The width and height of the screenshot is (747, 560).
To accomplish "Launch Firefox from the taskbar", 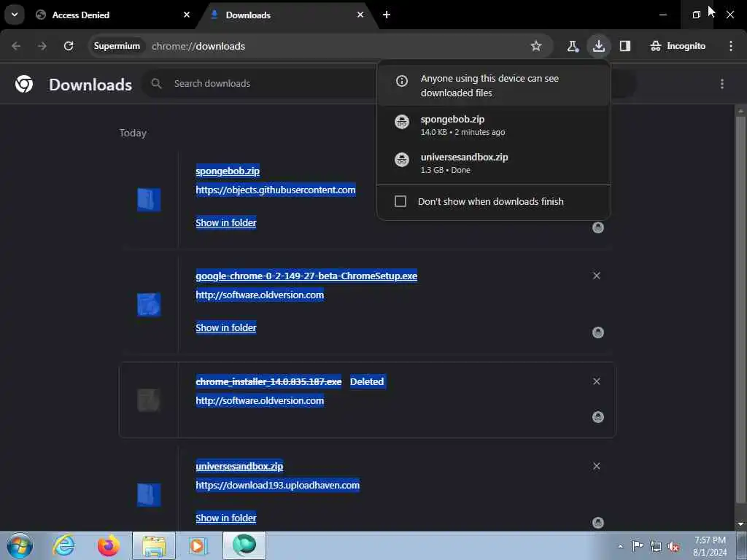I will point(109,545).
